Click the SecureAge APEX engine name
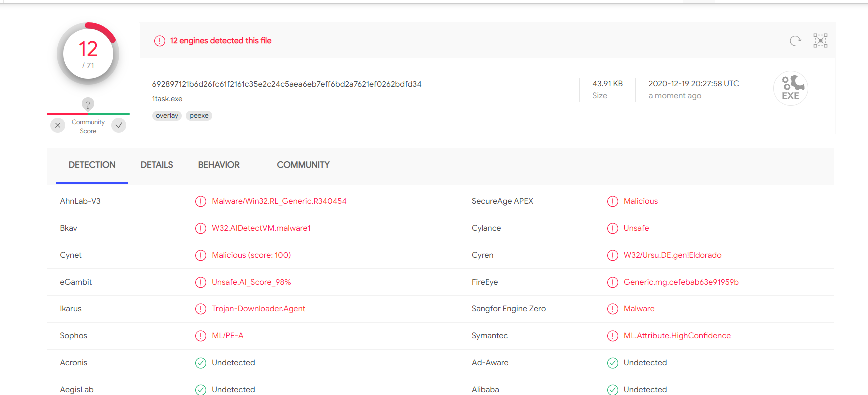The width and height of the screenshot is (868, 395). 502,201
